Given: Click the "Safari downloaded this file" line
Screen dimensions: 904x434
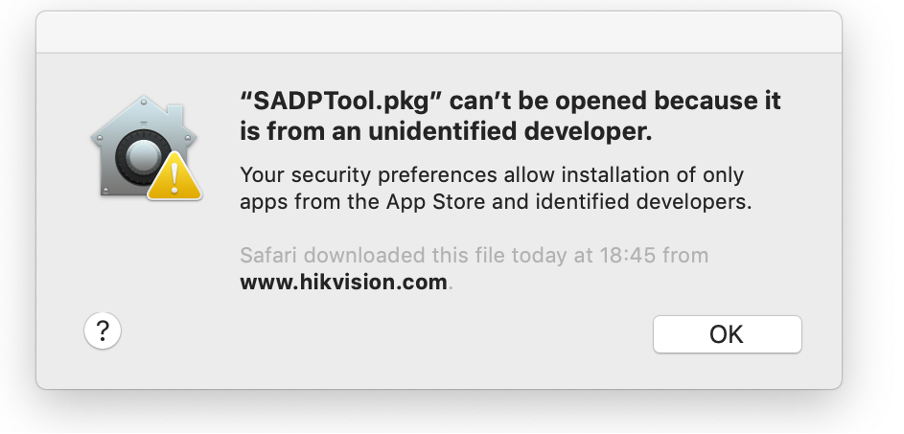Looking at the screenshot, I should pyautogui.click(x=390, y=255).
